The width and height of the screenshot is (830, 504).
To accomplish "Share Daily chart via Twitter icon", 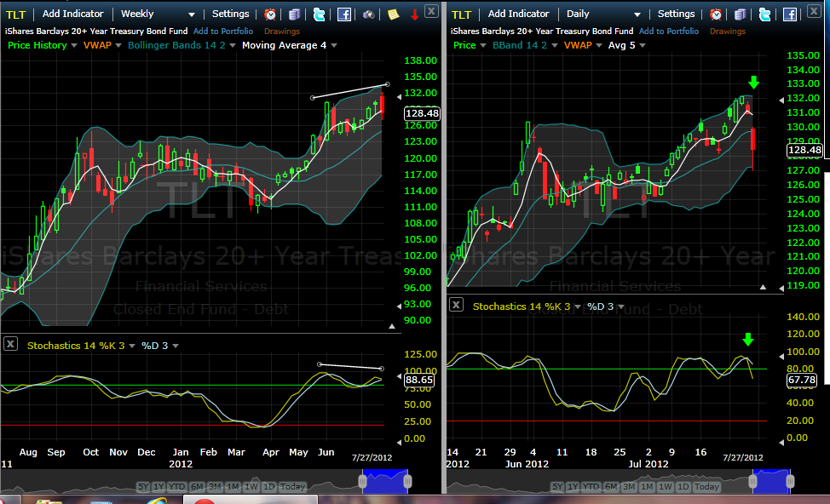I will click(765, 14).
